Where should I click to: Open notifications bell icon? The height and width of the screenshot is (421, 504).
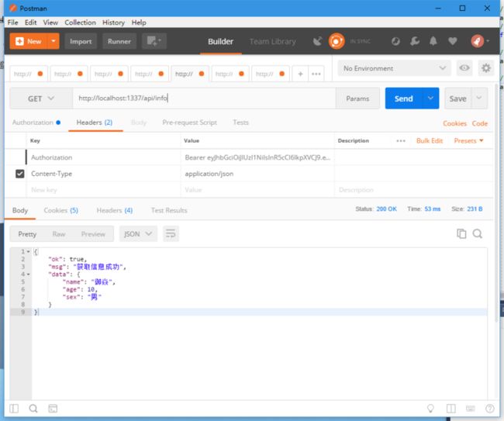tap(433, 41)
